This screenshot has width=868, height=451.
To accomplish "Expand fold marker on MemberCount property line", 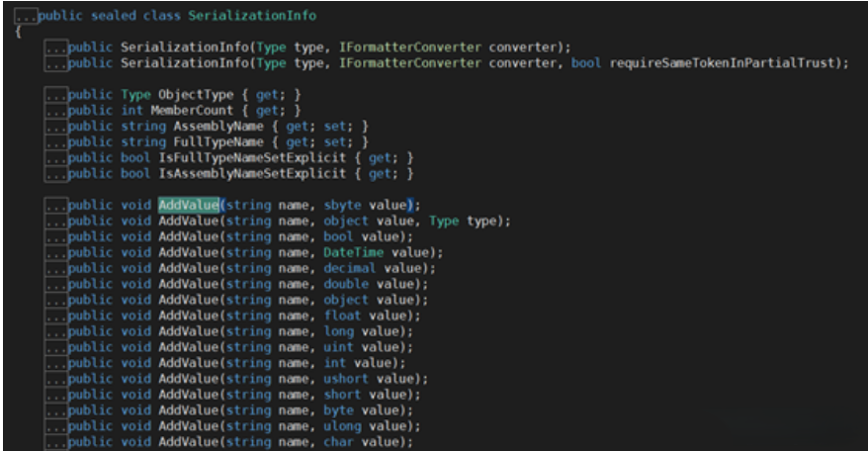I will tap(55, 111).
